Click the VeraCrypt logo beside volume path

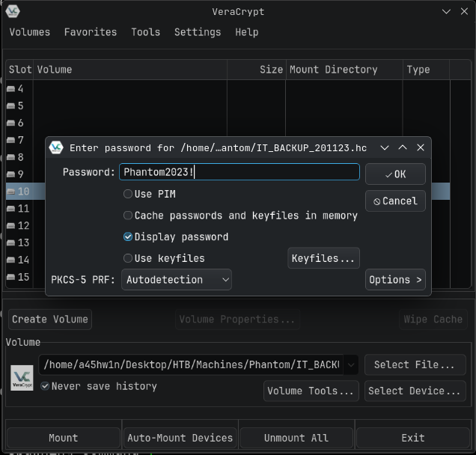pos(22,376)
